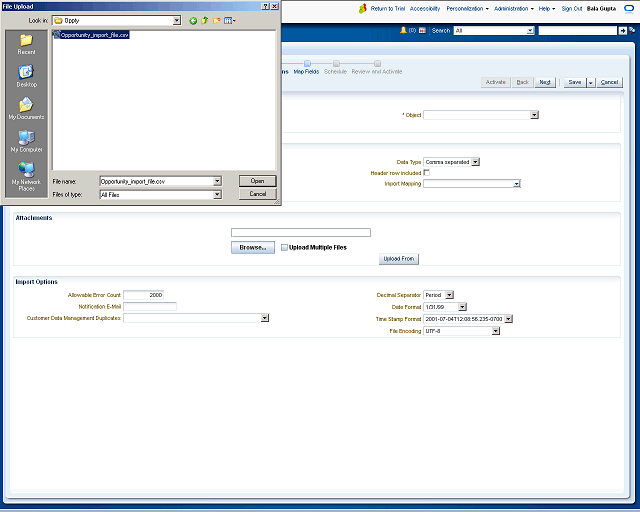The height and width of the screenshot is (512, 640).
Task: Open the Time Stamp Format dropdown
Action: (509, 319)
